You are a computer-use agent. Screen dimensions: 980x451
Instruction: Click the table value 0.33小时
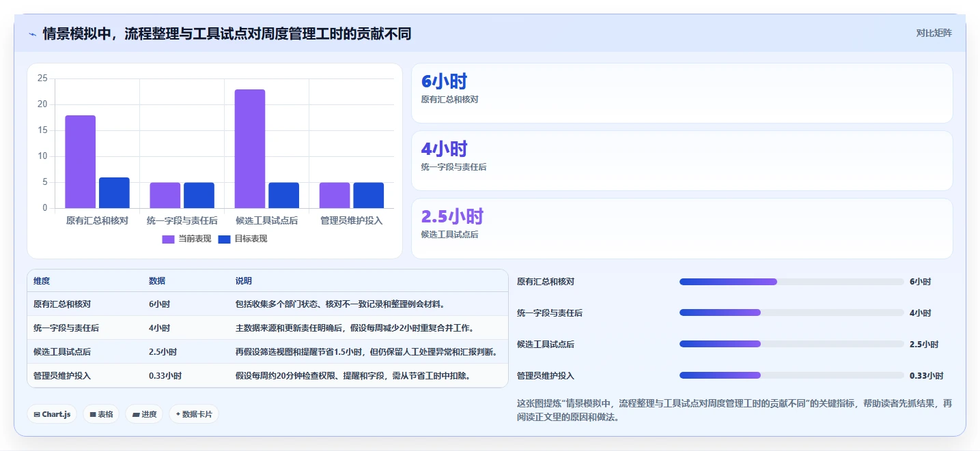(x=165, y=375)
